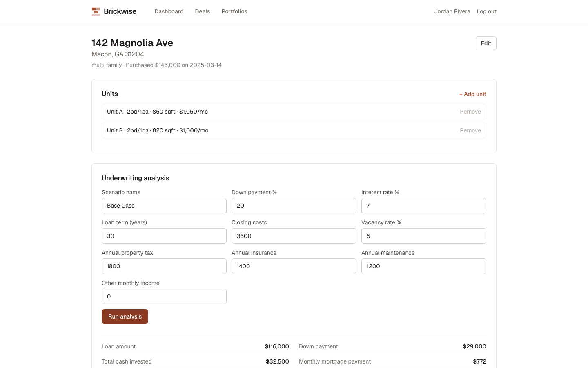Open the Portfolios nav item
This screenshot has height=368, width=588.
(234, 11)
